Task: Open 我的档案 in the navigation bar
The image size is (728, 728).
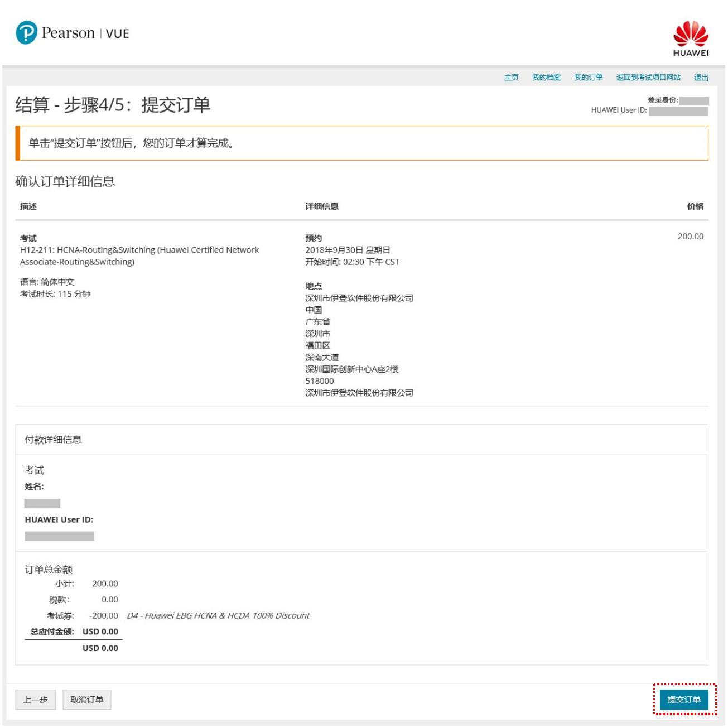Action: click(546, 78)
